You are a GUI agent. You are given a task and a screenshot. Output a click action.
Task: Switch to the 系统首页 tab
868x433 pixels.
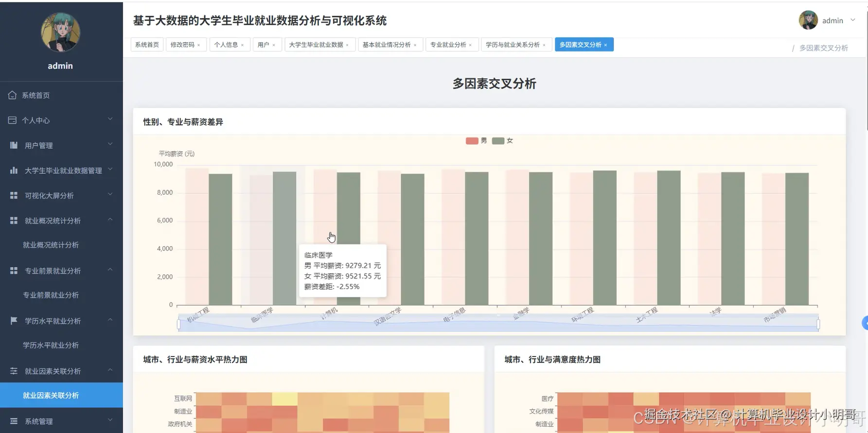pyautogui.click(x=147, y=45)
